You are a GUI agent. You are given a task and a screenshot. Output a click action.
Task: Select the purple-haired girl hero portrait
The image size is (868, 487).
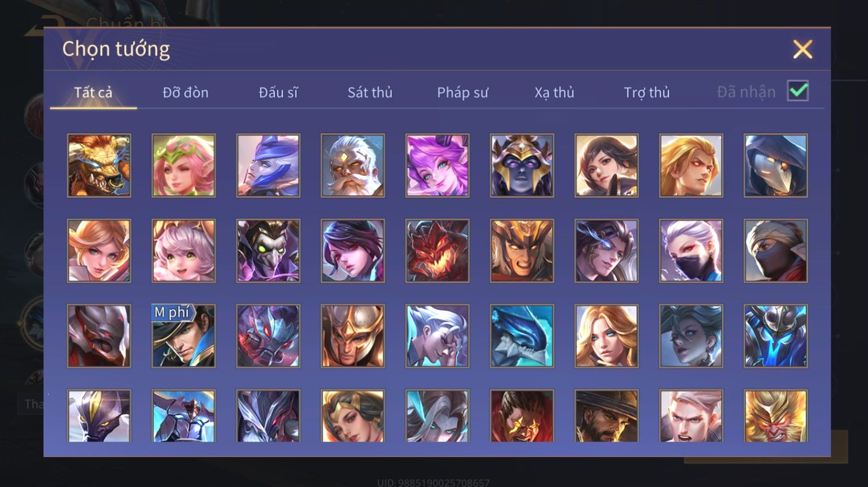coord(437,166)
